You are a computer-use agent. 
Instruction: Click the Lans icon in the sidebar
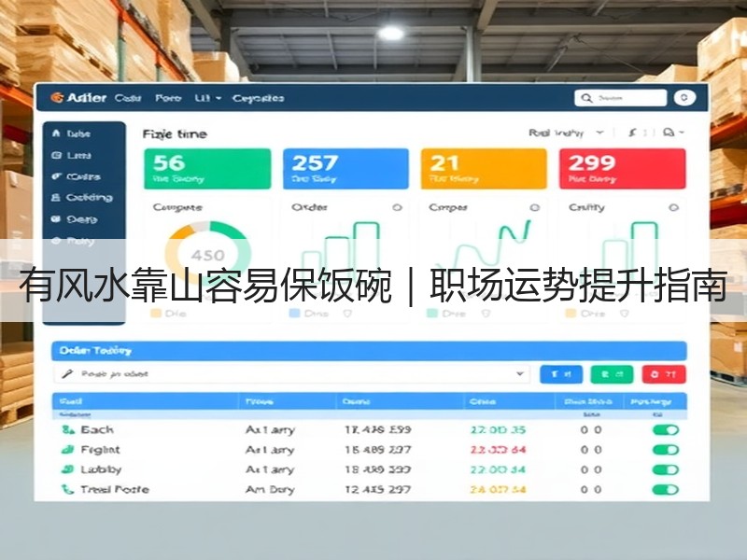pos(56,155)
